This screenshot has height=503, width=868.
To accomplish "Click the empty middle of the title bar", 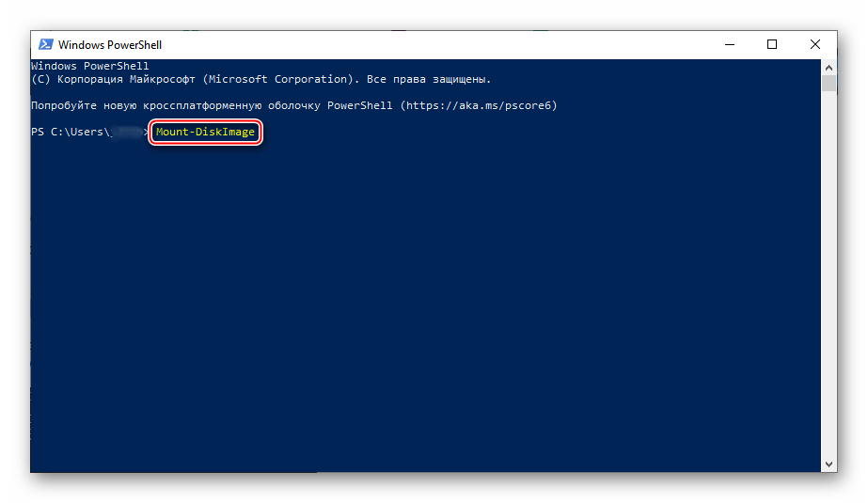I will tap(423, 44).
